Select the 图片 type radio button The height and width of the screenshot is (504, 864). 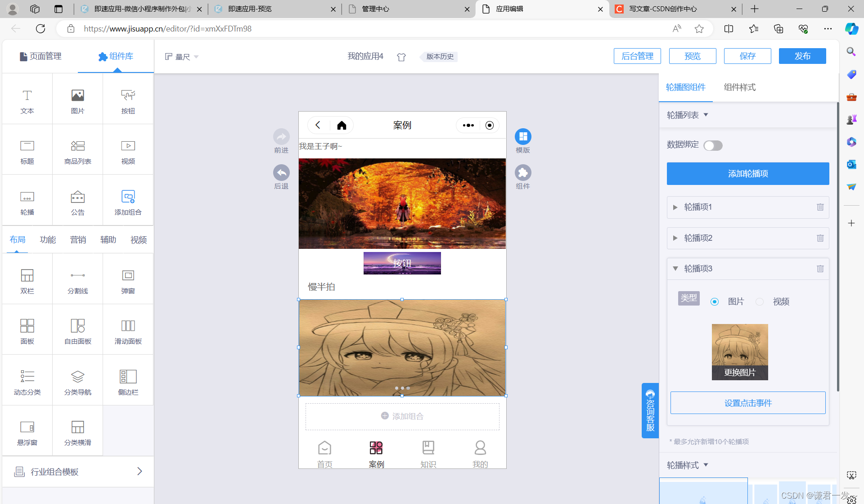tap(715, 302)
